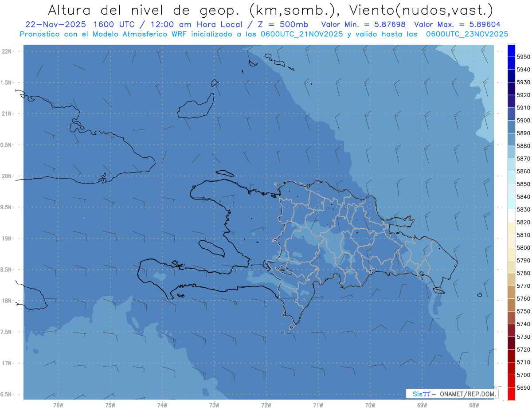
Task: Click the 17N latitude axis label
Action: 7,363
